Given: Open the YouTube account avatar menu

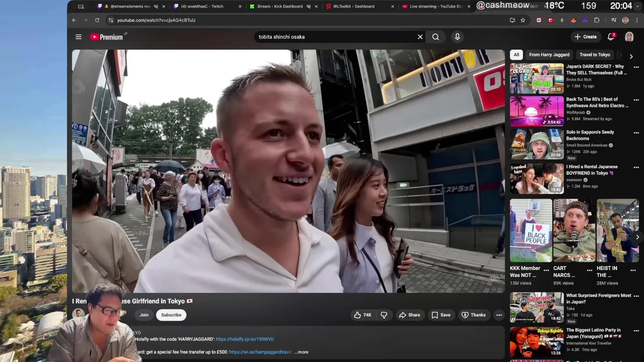Looking at the screenshot, I should pyautogui.click(x=629, y=37).
